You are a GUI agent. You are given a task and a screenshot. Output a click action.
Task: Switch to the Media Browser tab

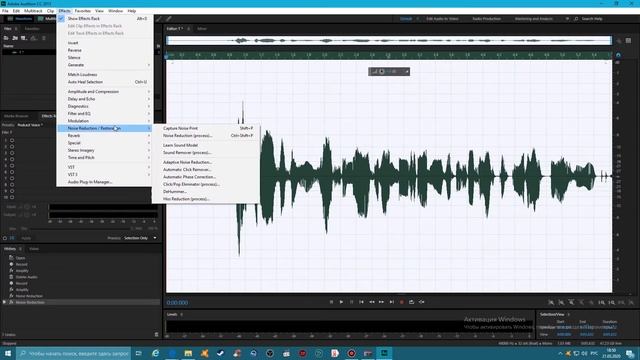click(x=16, y=116)
